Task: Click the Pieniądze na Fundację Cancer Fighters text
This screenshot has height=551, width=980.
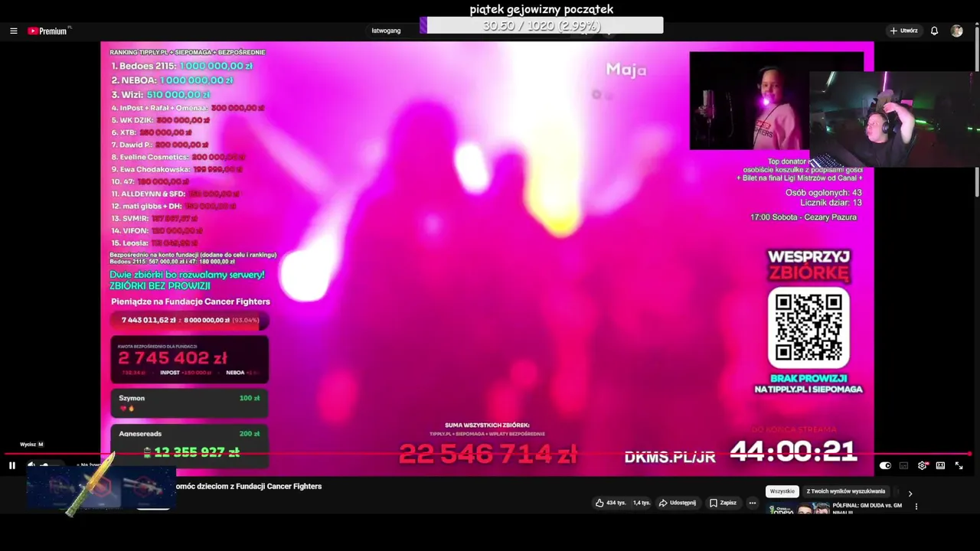Action: (191, 302)
